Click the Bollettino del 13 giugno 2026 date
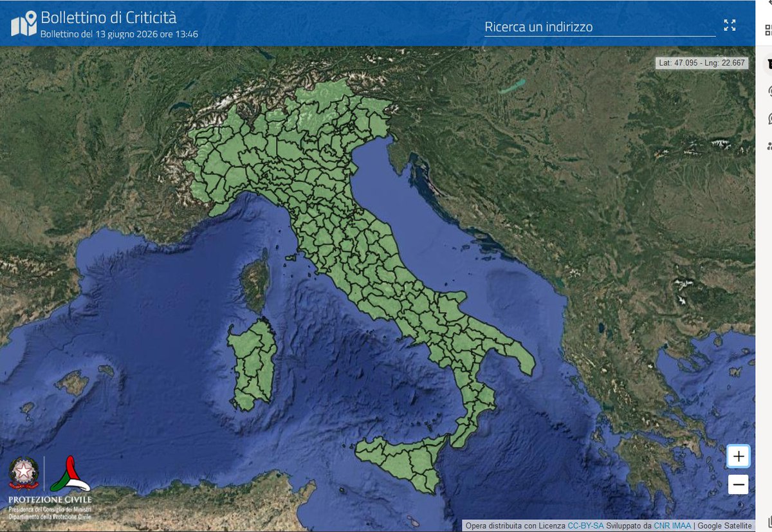Image resolution: width=772 pixels, height=532 pixels. click(x=119, y=34)
